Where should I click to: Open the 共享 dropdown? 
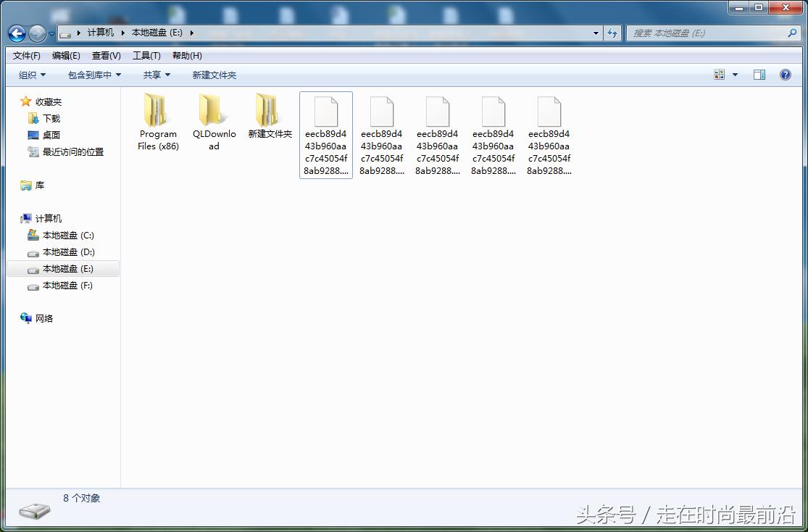(x=157, y=75)
